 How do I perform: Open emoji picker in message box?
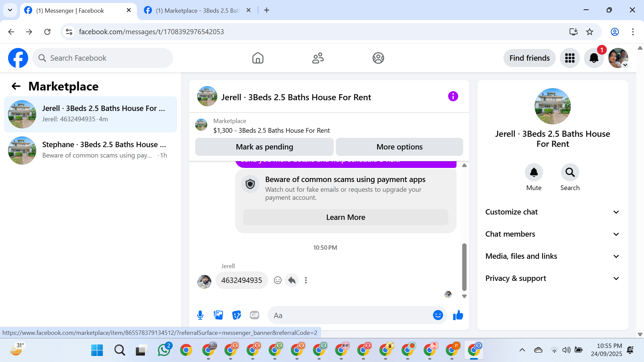pos(438,315)
